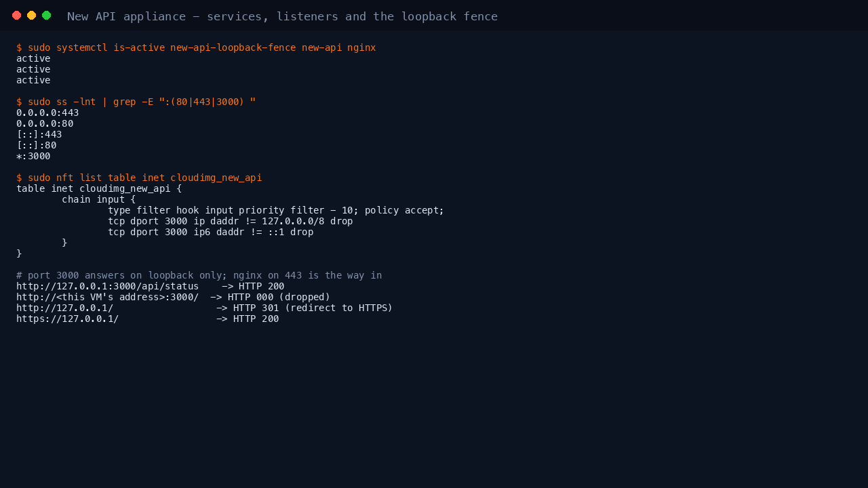The width and height of the screenshot is (868, 488).
Task: Click the comment "# port 3000 answers on loopback only"
Action: 199,275
